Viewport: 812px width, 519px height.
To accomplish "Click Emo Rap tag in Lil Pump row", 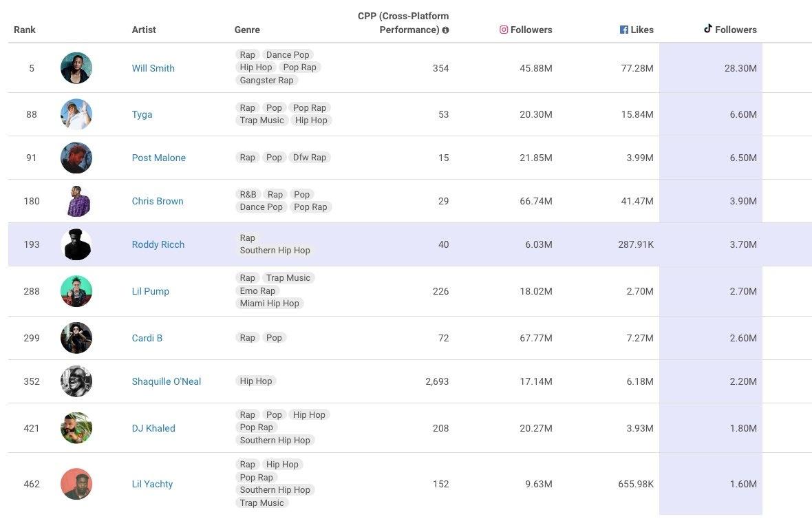I will [257, 291].
